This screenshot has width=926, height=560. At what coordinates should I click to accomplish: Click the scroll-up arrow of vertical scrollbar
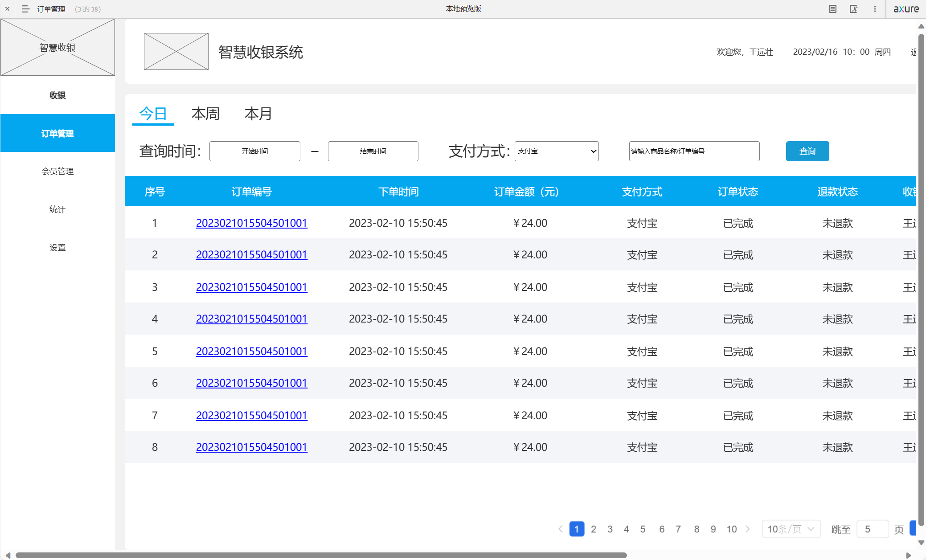(921, 26)
